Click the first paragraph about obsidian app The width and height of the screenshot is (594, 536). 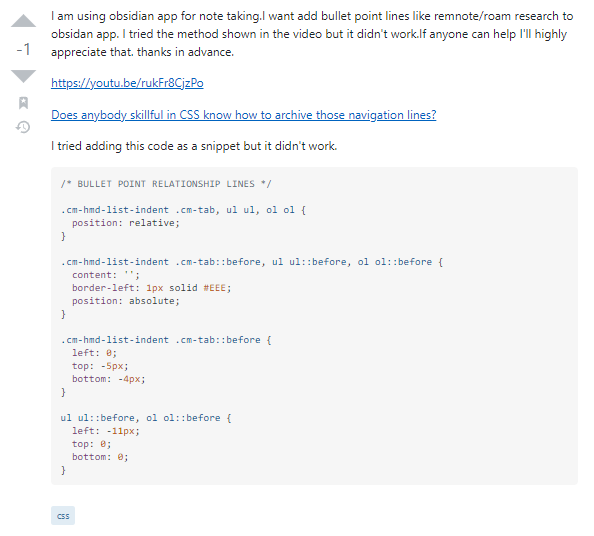coord(312,34)
